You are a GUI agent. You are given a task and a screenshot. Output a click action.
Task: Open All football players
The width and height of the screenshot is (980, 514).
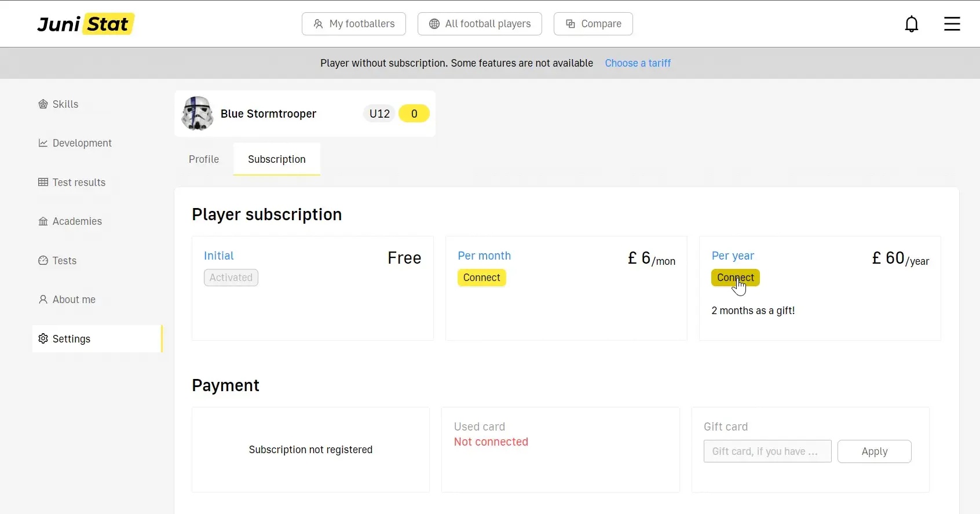point(480,24)
